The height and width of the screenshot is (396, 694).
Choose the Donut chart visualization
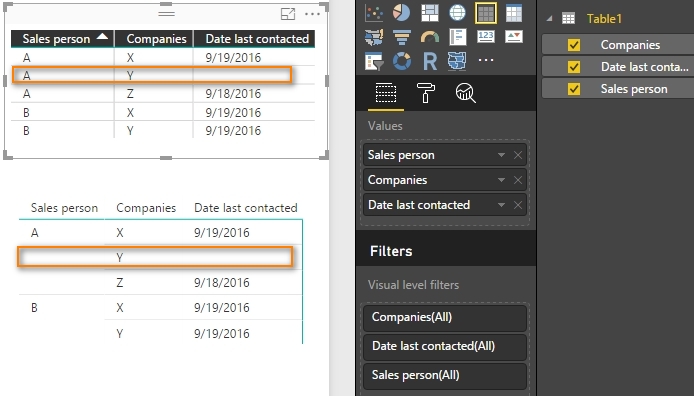[x=401, y=61]
